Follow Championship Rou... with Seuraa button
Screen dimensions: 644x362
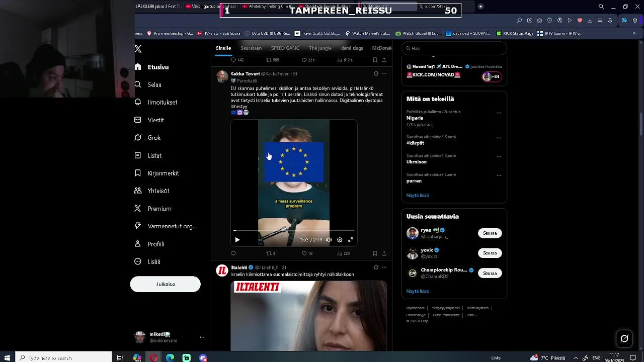coord(490,274)
